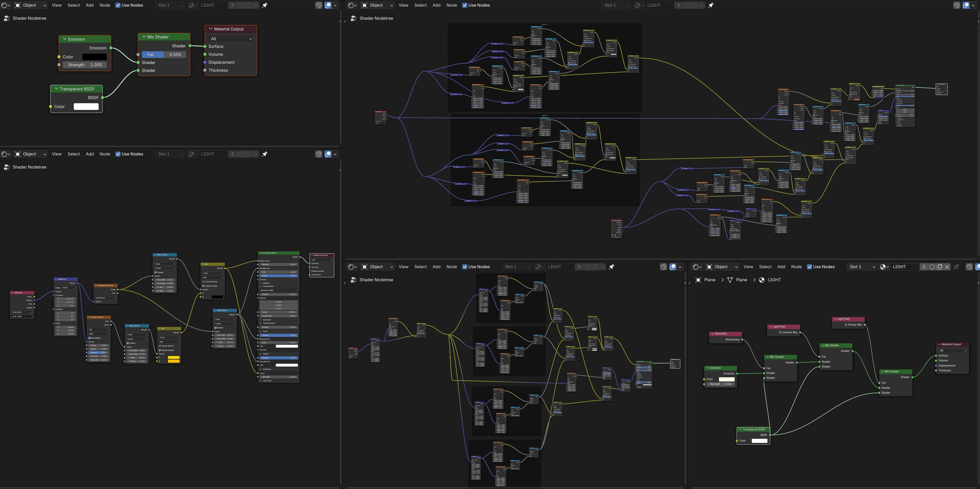980x489 pixels.
Task: Open the All target dropdown on large Material Output node
Action: tap(231, 39)
